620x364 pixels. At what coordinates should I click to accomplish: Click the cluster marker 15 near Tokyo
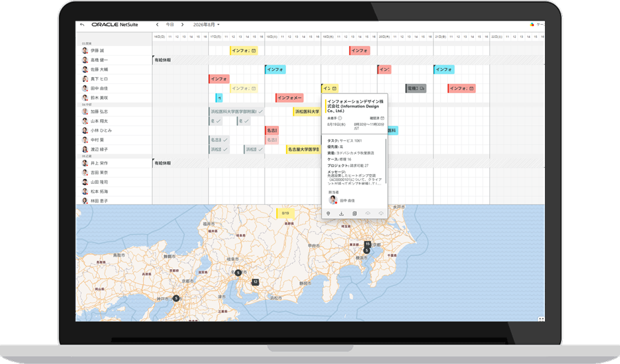tap(367, 244)
